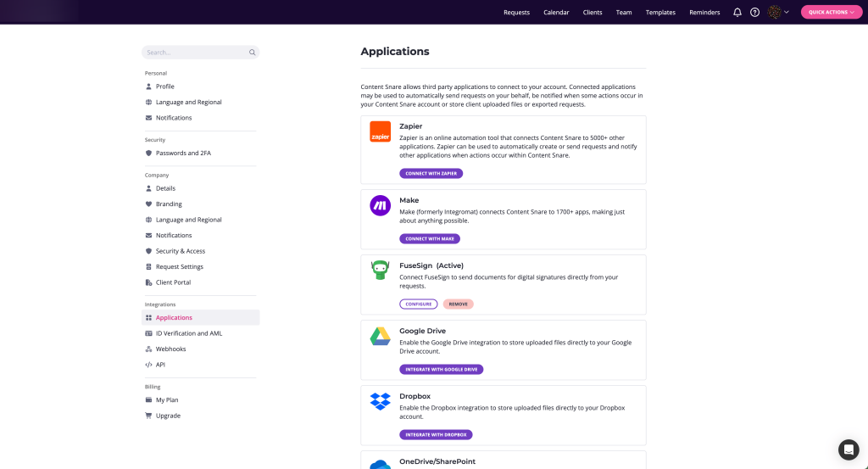This screenshot has width=868, height=469.
Task: Open Calendar in top navigation
Action: (x=556, y=12)
